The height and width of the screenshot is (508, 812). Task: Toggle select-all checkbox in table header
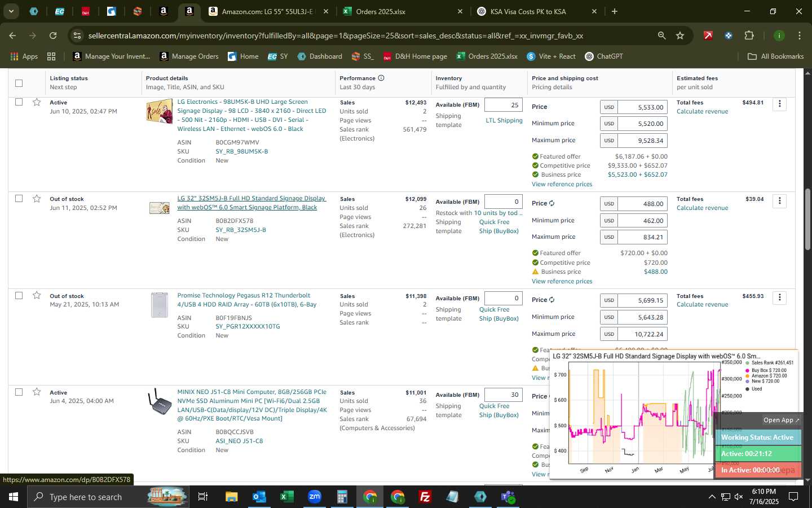point(19,83)
